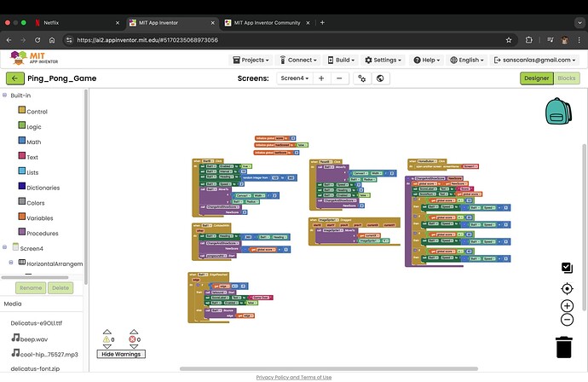Click the globe icon beside screens toolbar
This screenshot has width=588, height=382.
pos(380,78)
